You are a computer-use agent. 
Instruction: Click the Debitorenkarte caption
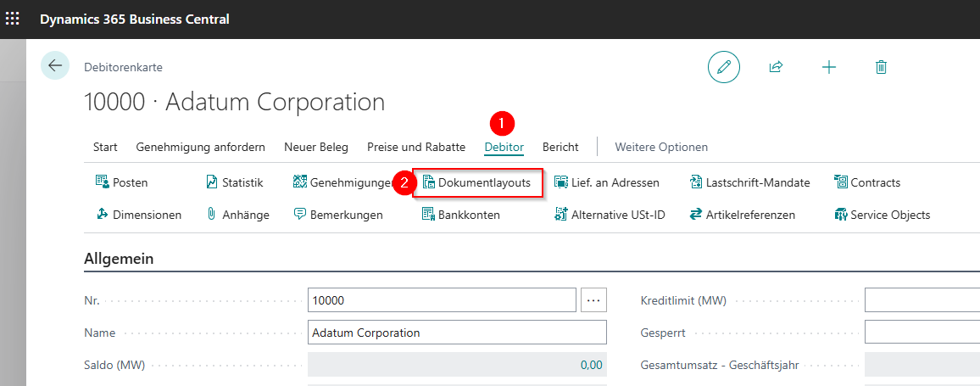tap(124, 68)
